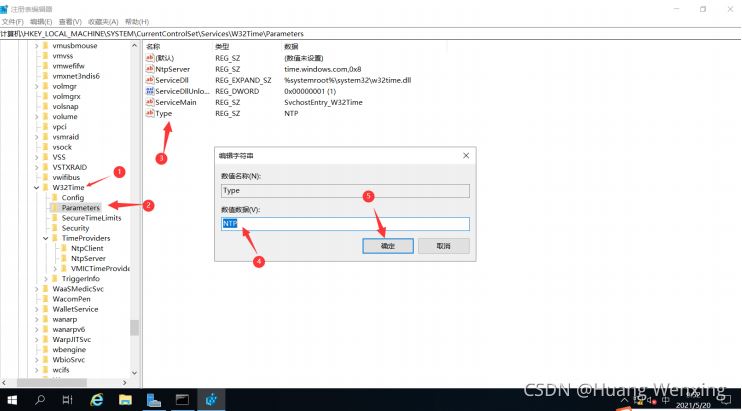
Task: Confirm the dialog with 确定
Action: click(388, 246)
